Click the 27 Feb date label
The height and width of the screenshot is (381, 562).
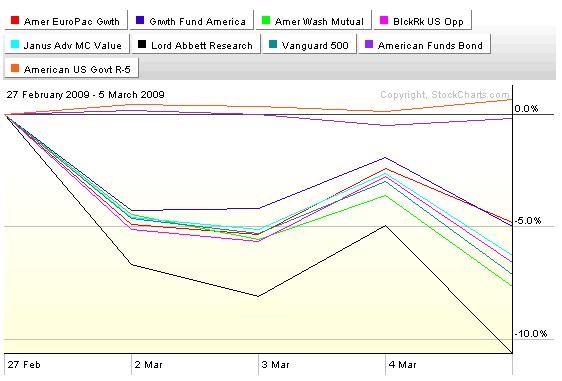click(x=24, y=365)
